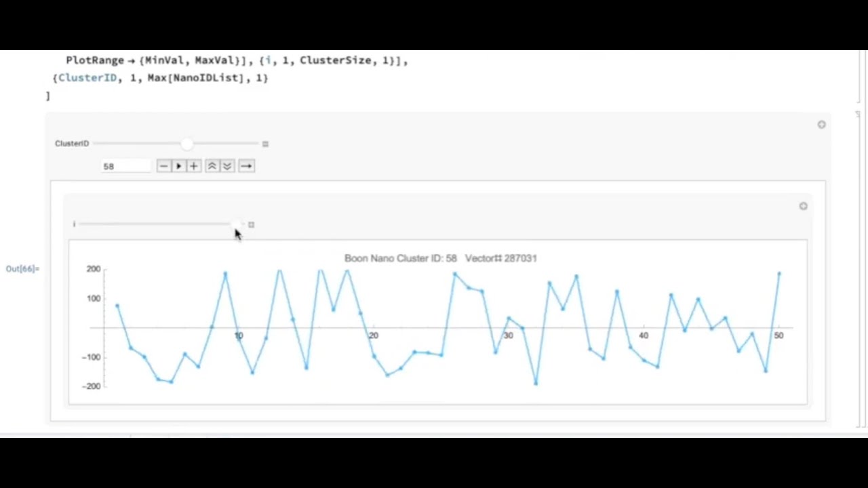Select the Out[66] output label
Screen dimensions: 868x488
click(x=22, y=269)
